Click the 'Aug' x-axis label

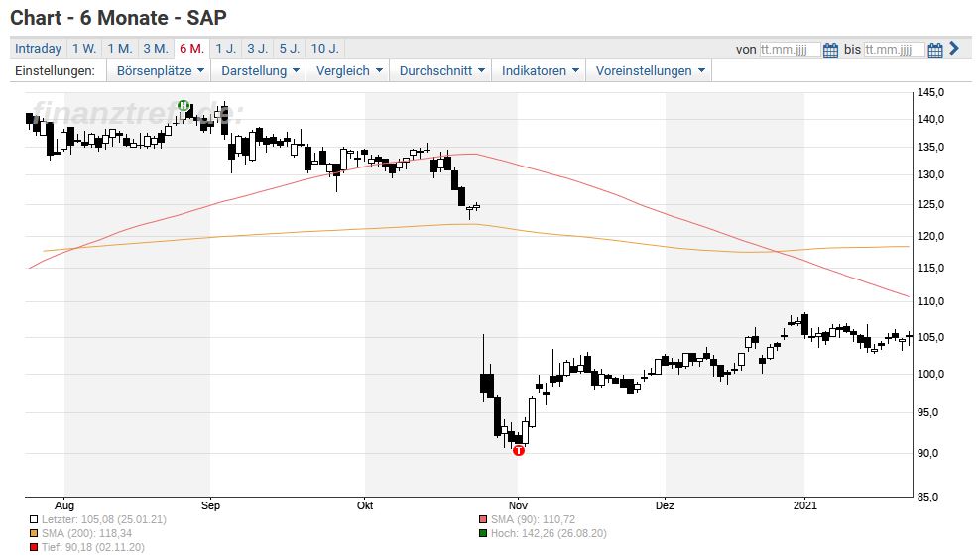pos(64,505)
